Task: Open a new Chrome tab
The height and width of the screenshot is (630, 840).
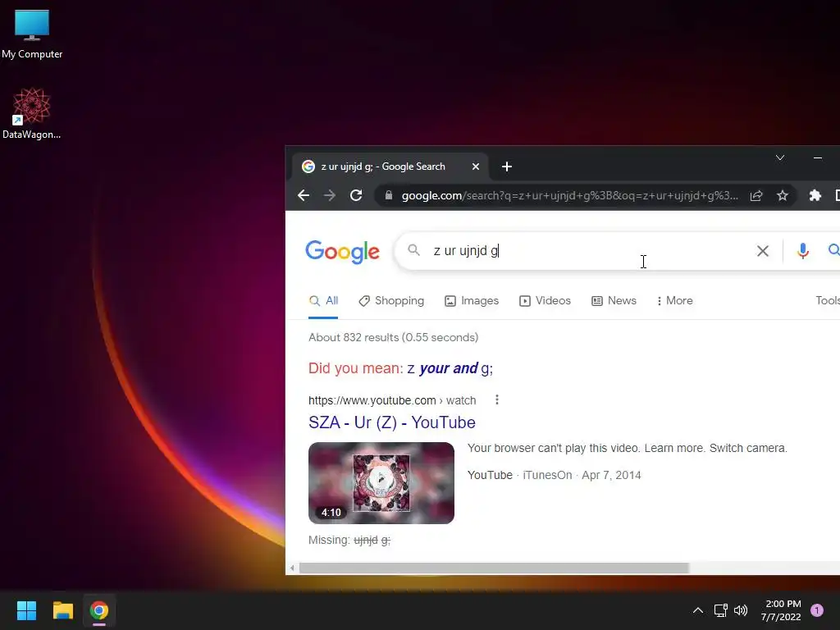Action: 507,167
